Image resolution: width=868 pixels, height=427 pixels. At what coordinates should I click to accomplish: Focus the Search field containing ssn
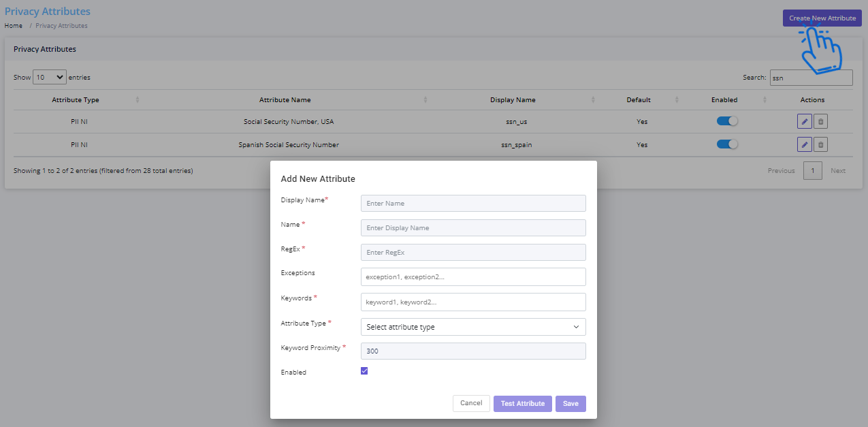point(811,78)
